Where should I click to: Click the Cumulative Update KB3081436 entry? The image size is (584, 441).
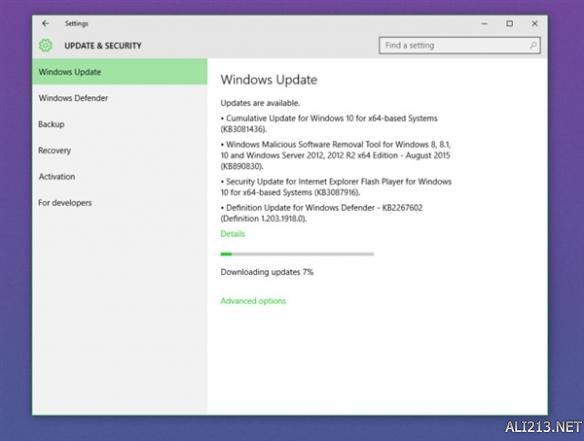329,124
